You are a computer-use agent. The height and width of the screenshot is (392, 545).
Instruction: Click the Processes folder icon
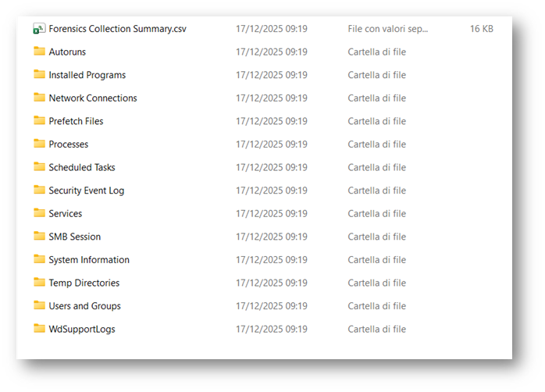[x=39, y=144]
